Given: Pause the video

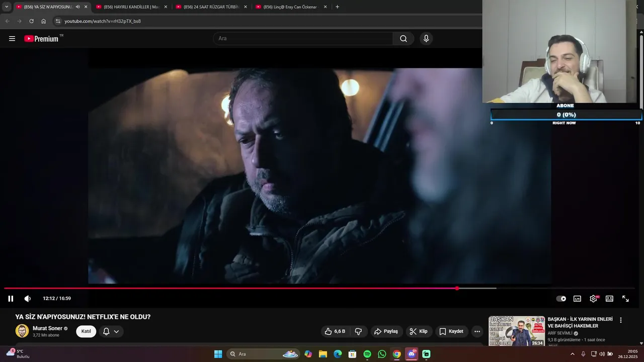Looking at the screenshot, I should [x=11, y=299].
